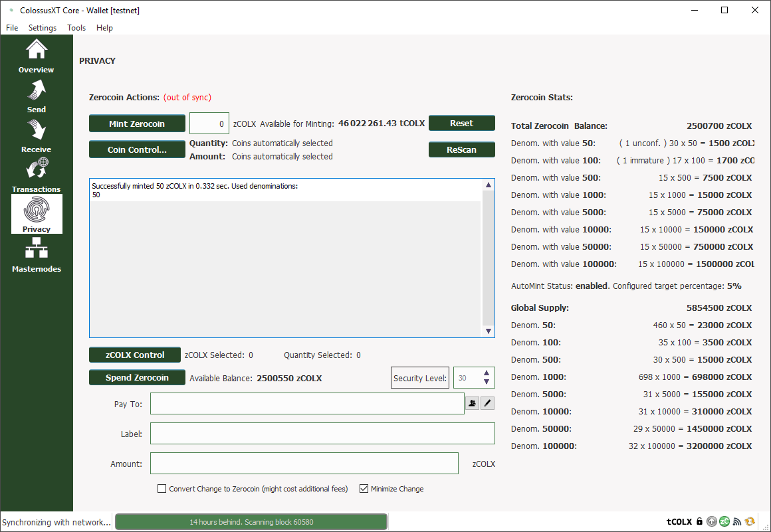This screenshot has width=771, height=532.
Task: Click the Mint Zerocoin button
Action: [137, 124]
